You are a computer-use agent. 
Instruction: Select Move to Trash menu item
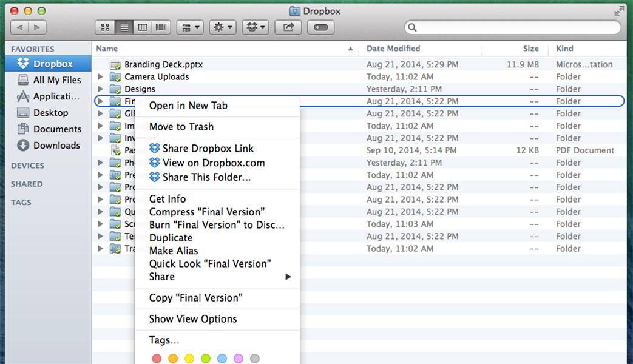click(181, 127)
